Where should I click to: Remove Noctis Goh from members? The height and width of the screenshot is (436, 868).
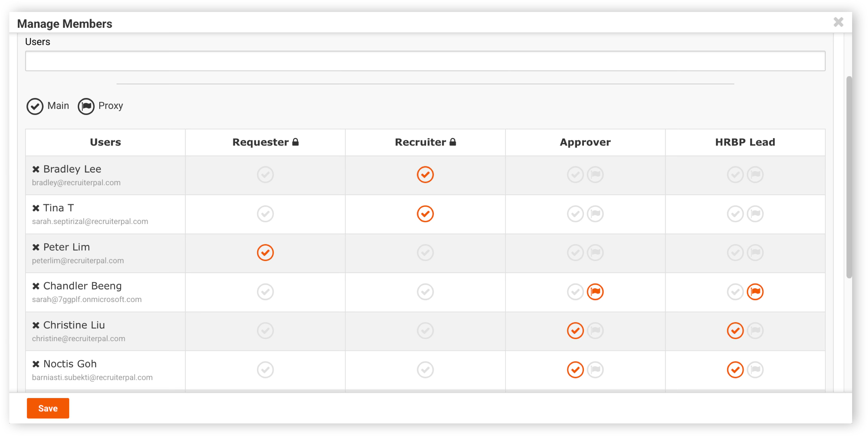pos(36,364)
